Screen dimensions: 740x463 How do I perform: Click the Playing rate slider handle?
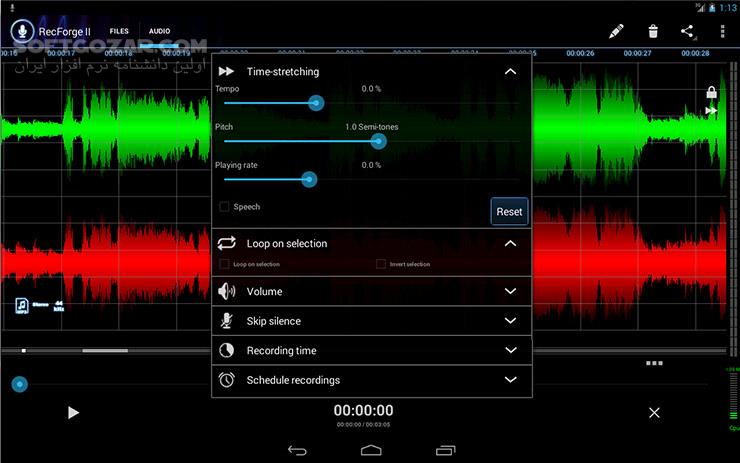(309, 179)
